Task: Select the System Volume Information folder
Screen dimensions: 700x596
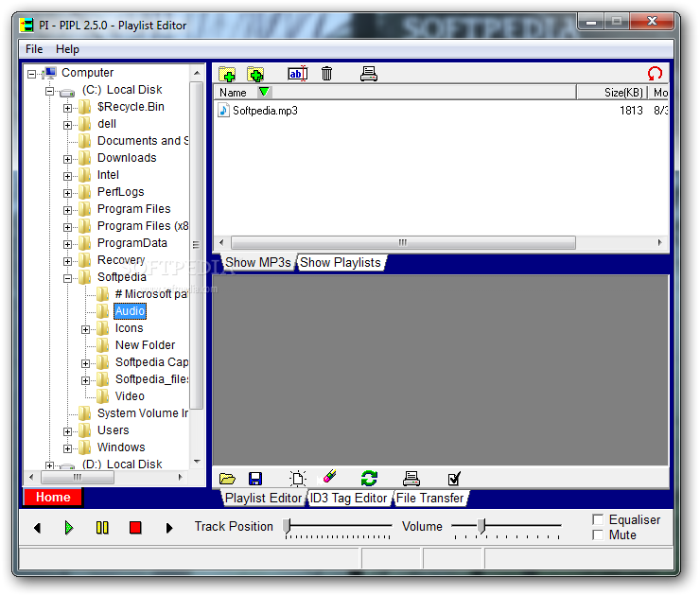Action: 143,413
